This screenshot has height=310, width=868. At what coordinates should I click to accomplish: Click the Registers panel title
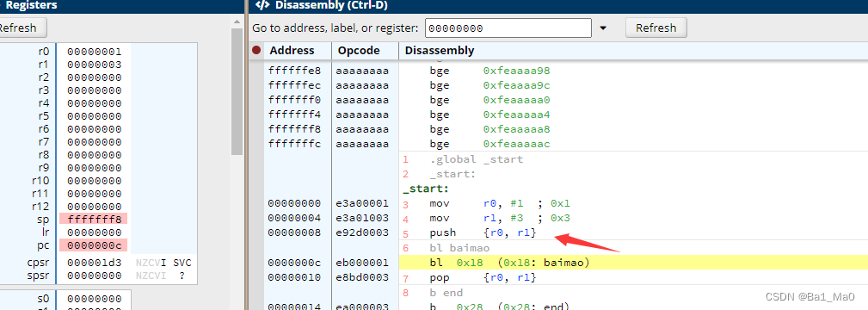click(x=31, y=5)
